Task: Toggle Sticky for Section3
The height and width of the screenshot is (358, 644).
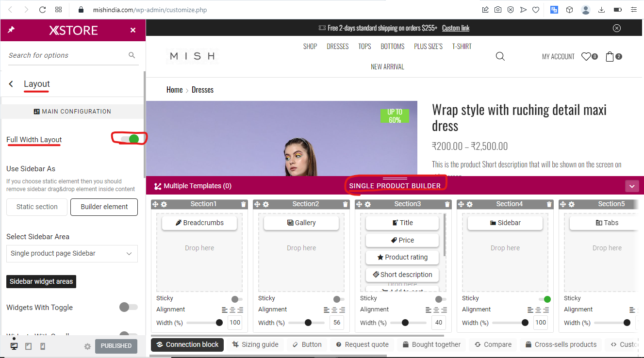Action: point(441,299)
